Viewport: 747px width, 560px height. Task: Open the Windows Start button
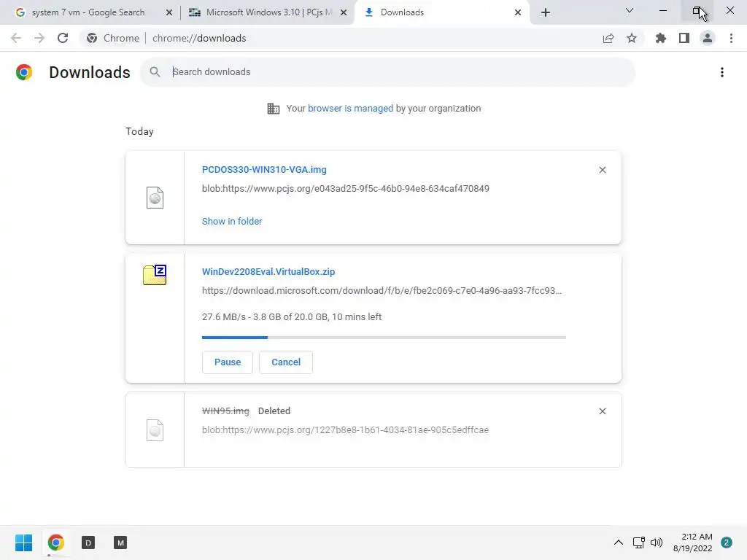click(x=23, y=542)
